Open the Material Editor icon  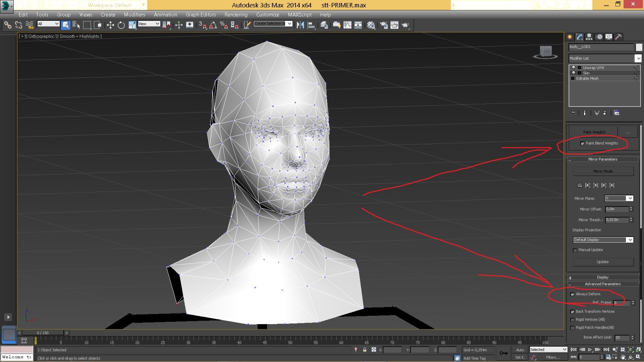(371, 25)
